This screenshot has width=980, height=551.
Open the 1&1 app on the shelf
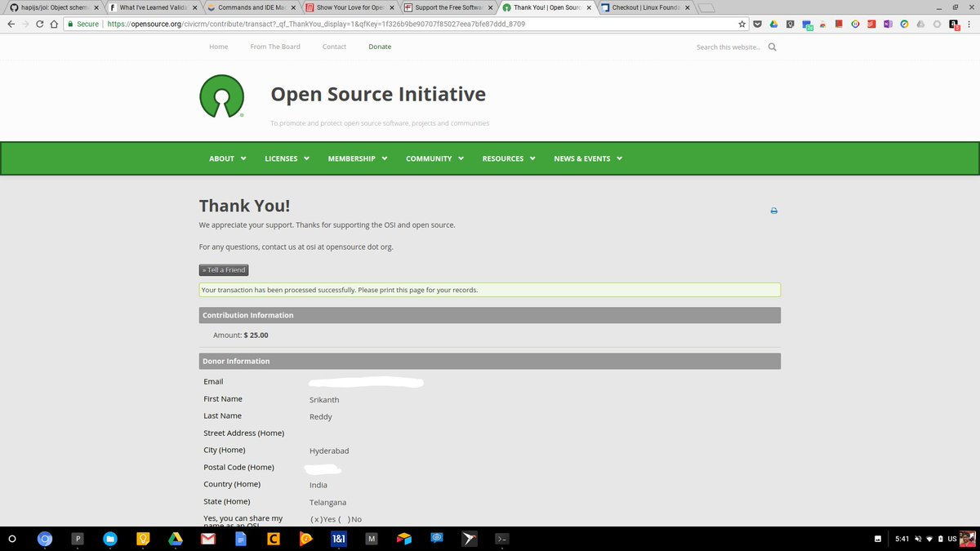[339, 539]
